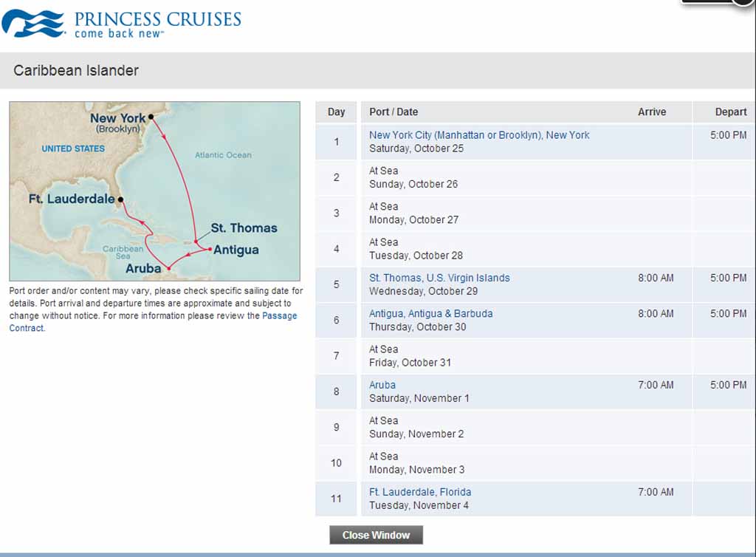This screenshot has height=557, width=756.
Task: Open the St. Thomas, U.S. Virgin Islands link
Action: coord(439,278)
